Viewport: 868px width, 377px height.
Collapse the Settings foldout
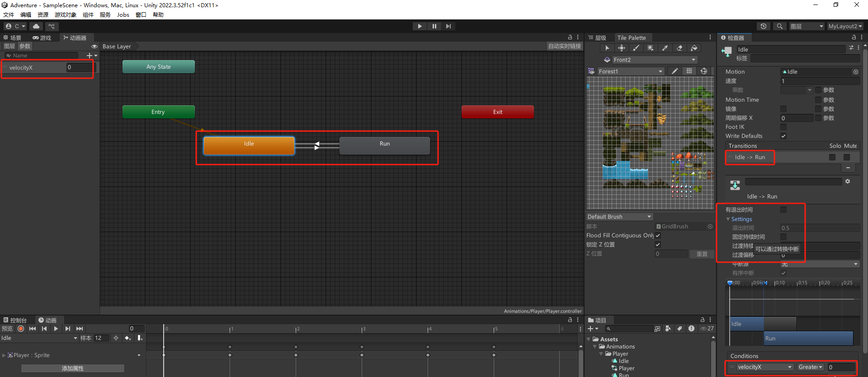point(728,219)
